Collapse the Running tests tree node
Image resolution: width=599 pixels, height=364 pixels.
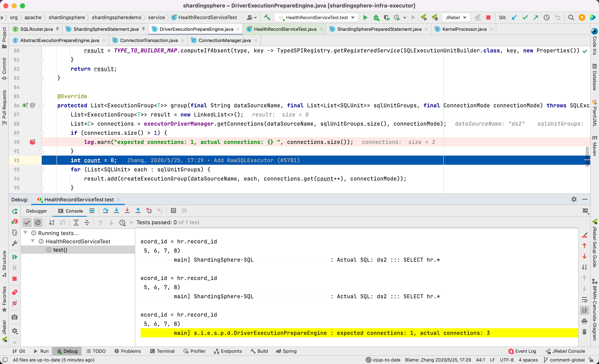(25, 233)
